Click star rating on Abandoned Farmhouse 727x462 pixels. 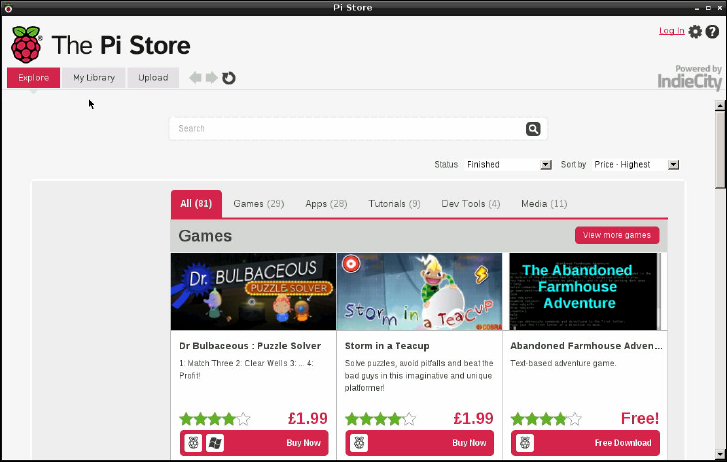tap(546, 419)
